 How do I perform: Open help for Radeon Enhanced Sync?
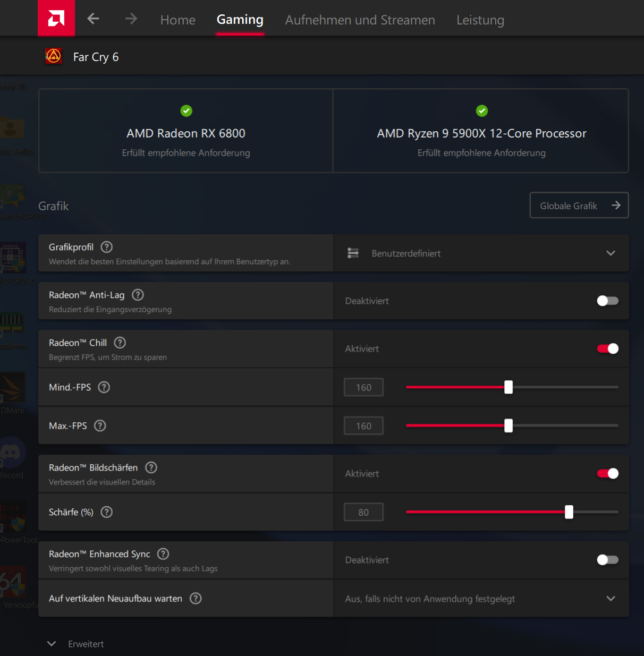click(164, 554)
